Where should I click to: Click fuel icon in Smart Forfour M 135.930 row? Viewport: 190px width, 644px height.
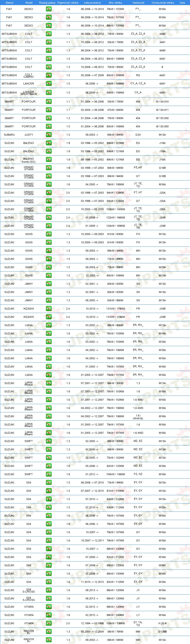pos(49,118)
